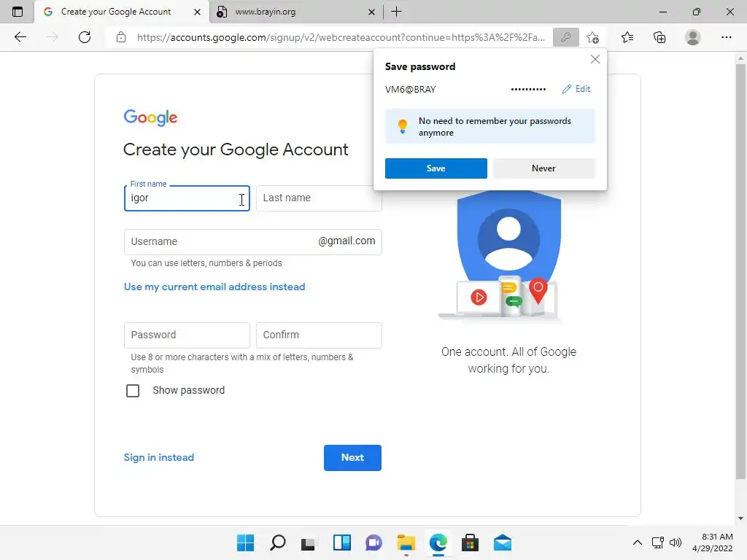
Task: Open the Windows Start menu
Action: 245,542
